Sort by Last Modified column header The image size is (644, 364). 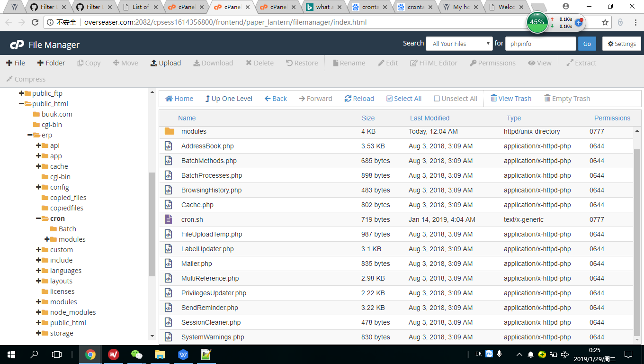click(x=429, y=118)
